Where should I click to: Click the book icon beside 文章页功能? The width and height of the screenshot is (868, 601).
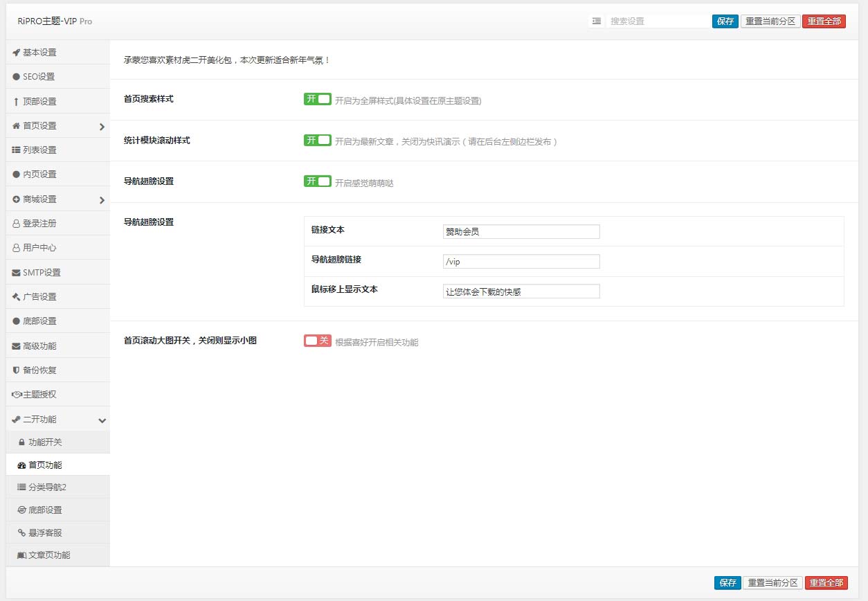click(x=21, y=555)
